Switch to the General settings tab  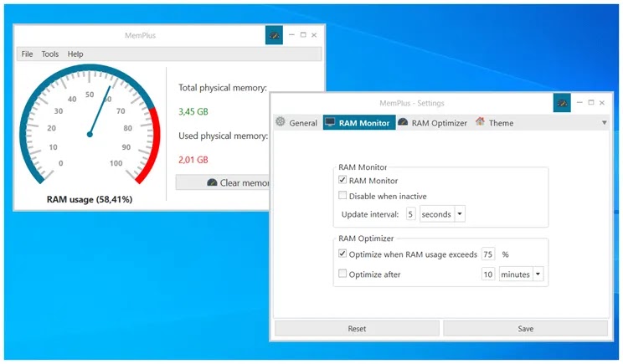coord(296,123)
